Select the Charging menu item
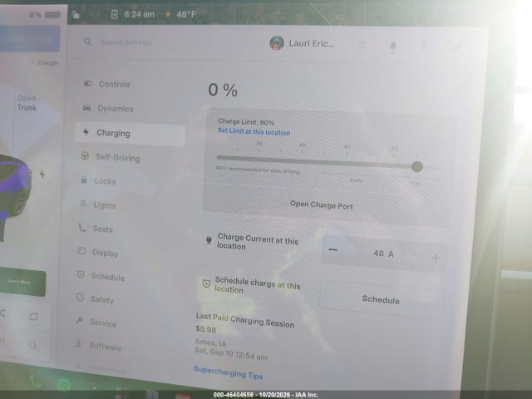 point(130,134)
